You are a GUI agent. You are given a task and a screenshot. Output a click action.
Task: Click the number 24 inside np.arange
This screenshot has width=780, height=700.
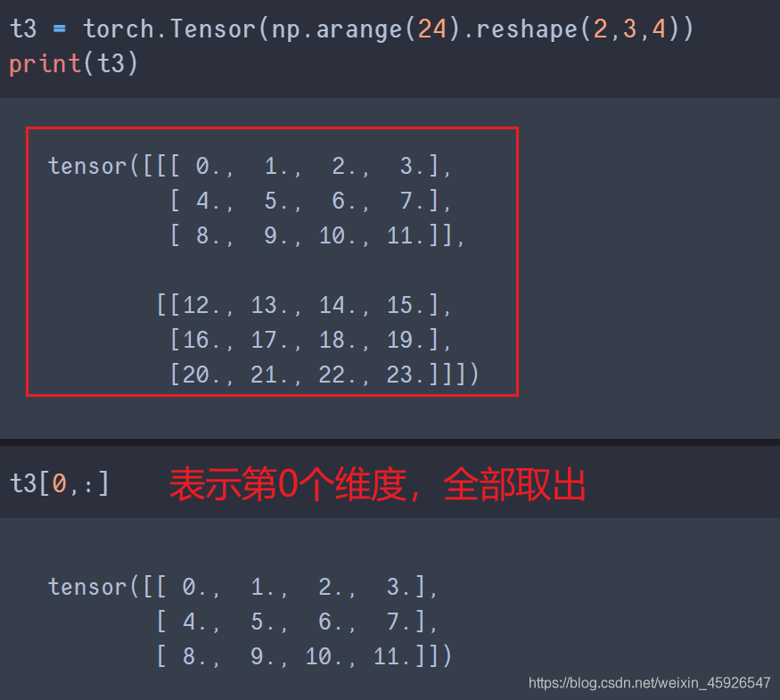(x=432, y=29)
